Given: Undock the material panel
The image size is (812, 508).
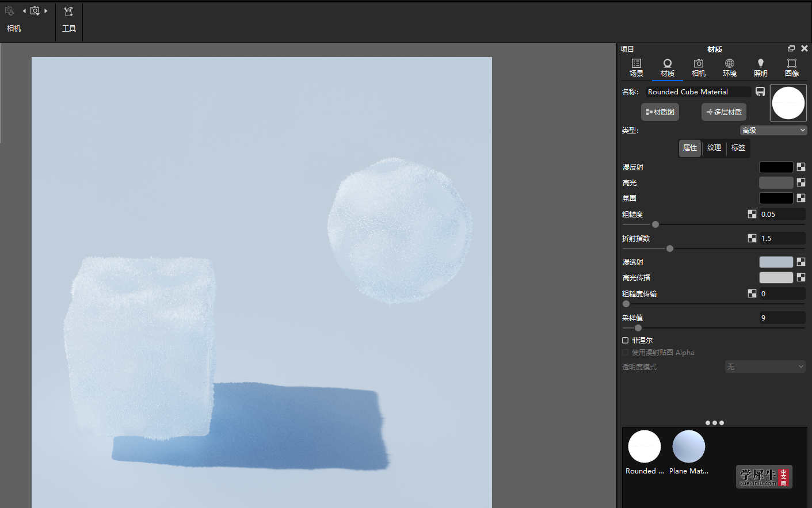Looking at the screenshot, I should coord(791,48).
